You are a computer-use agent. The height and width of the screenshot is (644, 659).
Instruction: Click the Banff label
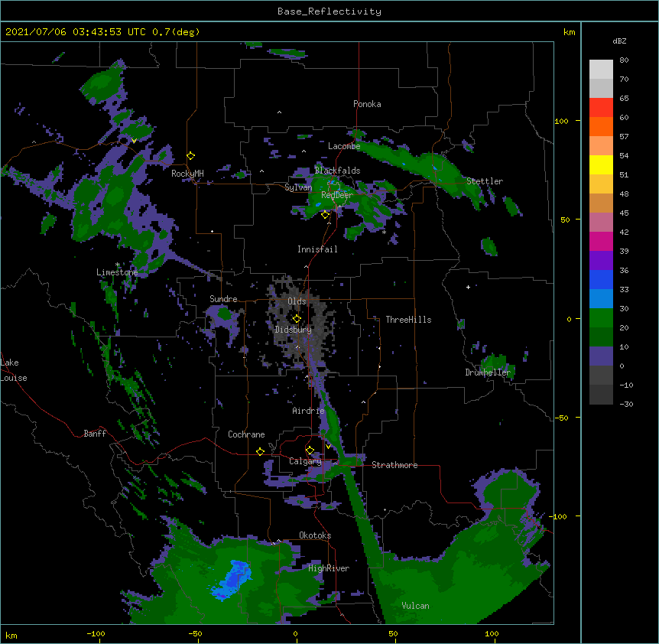(95, 434)
